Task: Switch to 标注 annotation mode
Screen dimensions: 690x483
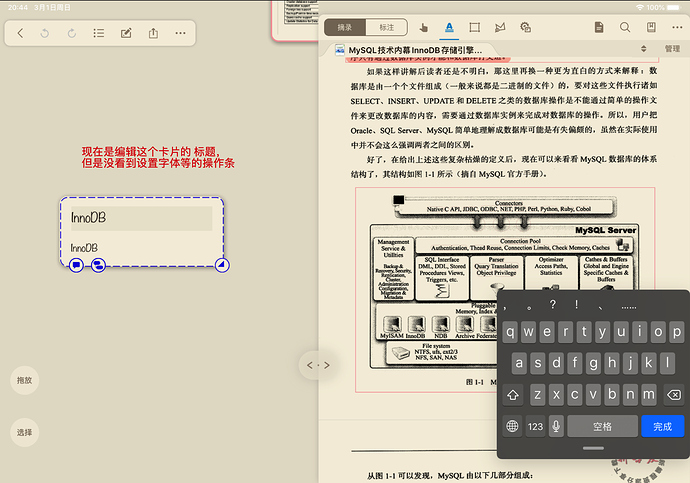Action: (386, 27)
